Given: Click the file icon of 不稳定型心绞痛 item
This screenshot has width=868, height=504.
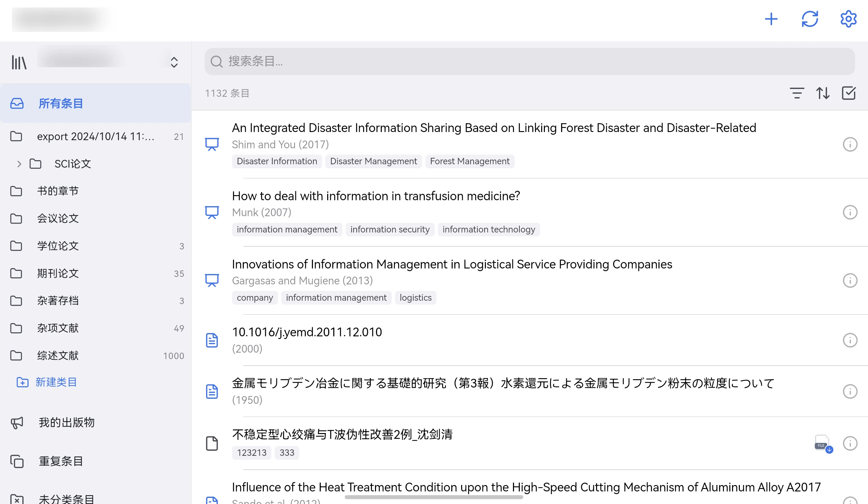Looking at the screenshot, I should pos(212,443).
